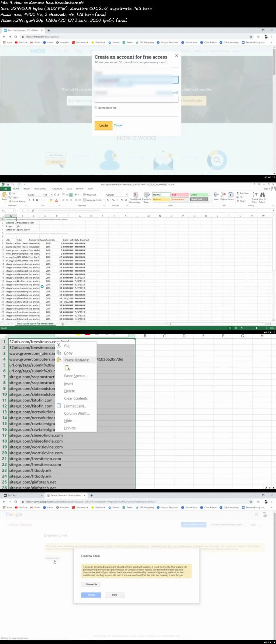Open Conditional Formatting
Image resolution: width=276 pixels, height=644 pixels.
tap(135, 198)
